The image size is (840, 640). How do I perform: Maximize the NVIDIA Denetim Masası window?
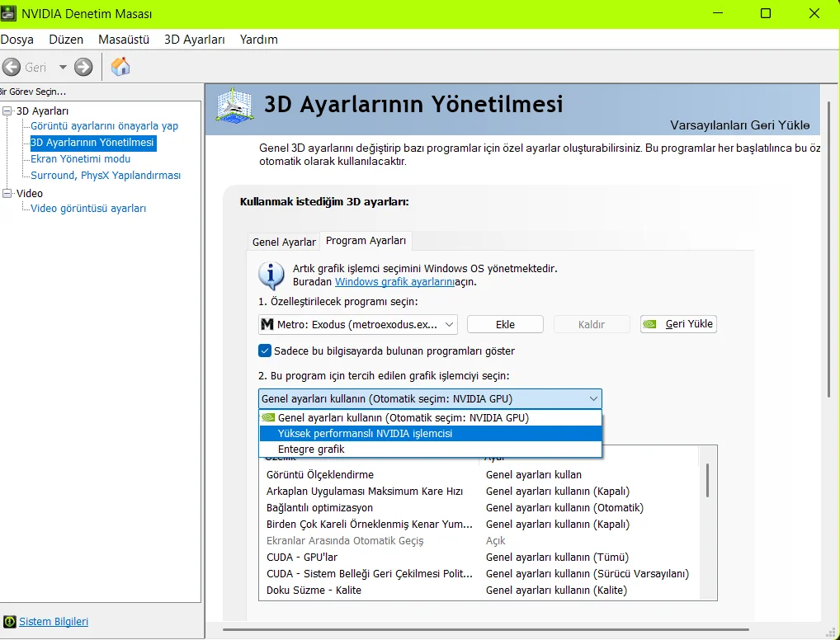coord(766,13)
